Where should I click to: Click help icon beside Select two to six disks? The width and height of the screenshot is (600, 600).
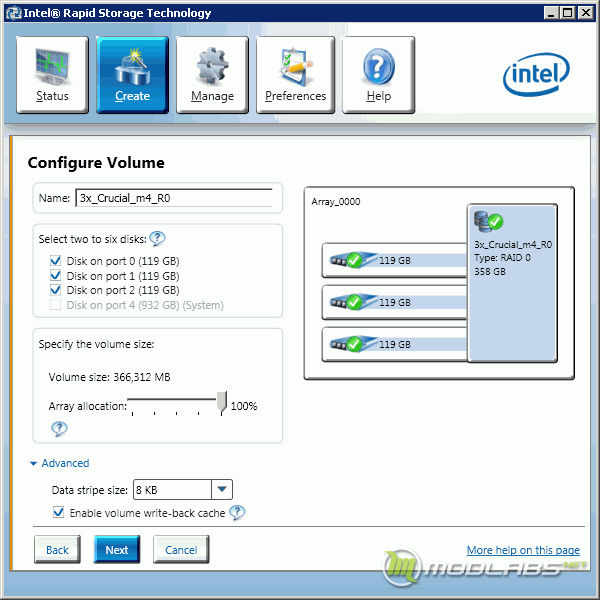coord(157,239)
